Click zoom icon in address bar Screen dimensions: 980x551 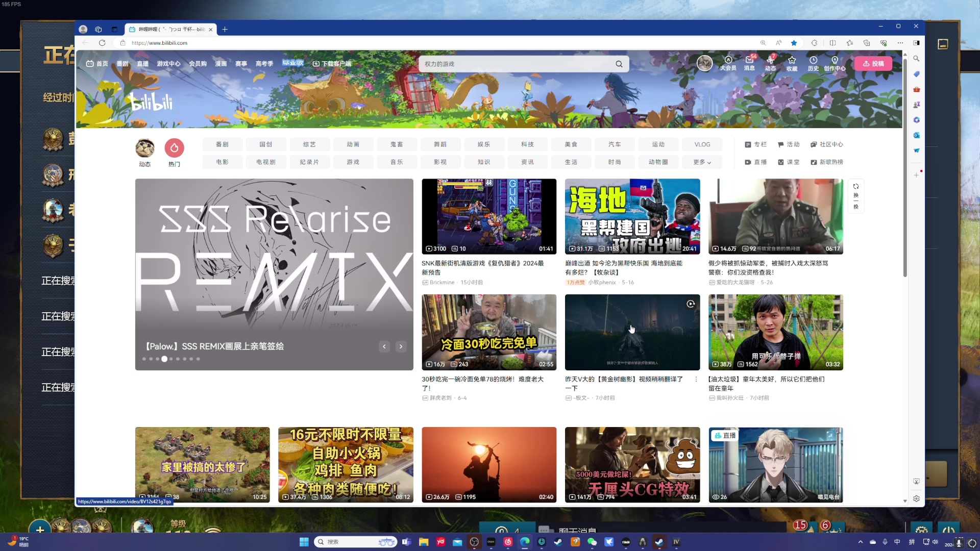[763, 43]
